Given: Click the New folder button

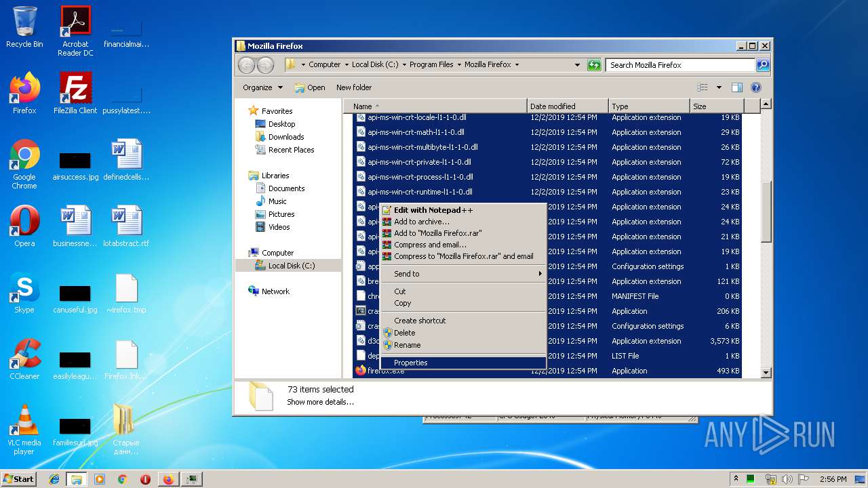Looking at the screenshot, I should [x=354, y=87].
